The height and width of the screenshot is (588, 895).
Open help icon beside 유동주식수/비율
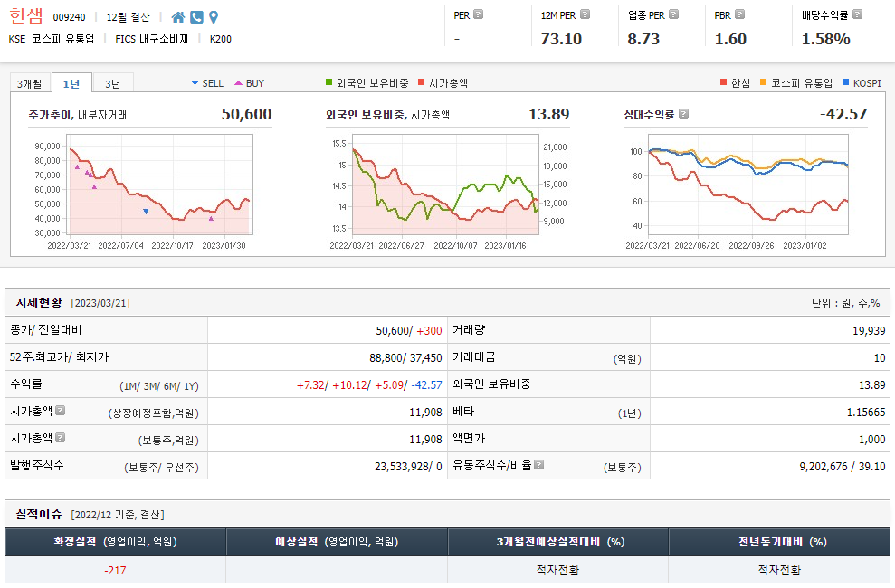click(538, 465)
